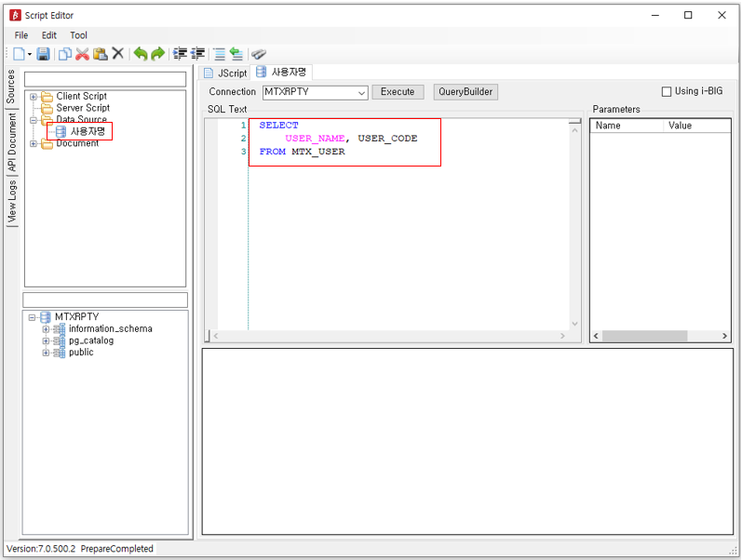This screenshot has height=560, width=742.
Task: Click USER_CODE in the SQL text
Action: 387,139
